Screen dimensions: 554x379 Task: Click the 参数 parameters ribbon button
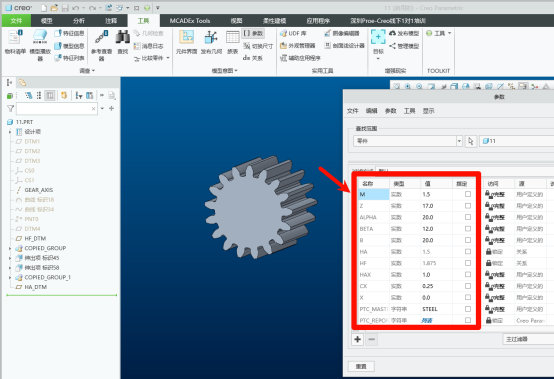tap(253, 33)
